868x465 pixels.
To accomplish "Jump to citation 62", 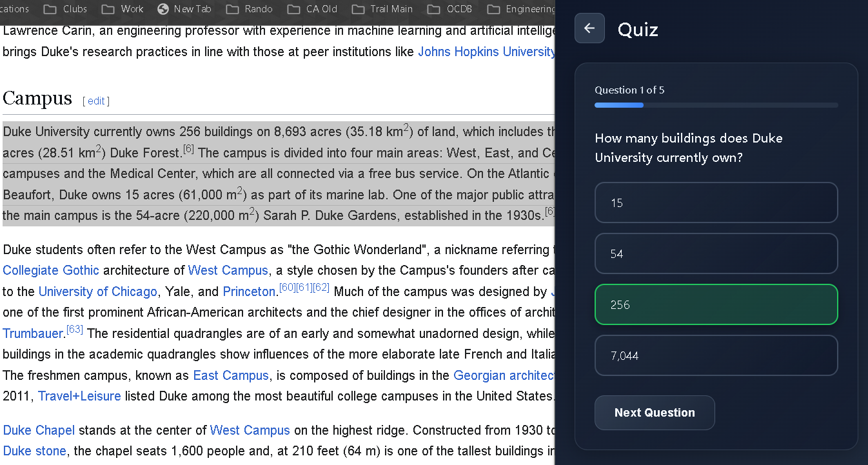I will pos(321,287).
